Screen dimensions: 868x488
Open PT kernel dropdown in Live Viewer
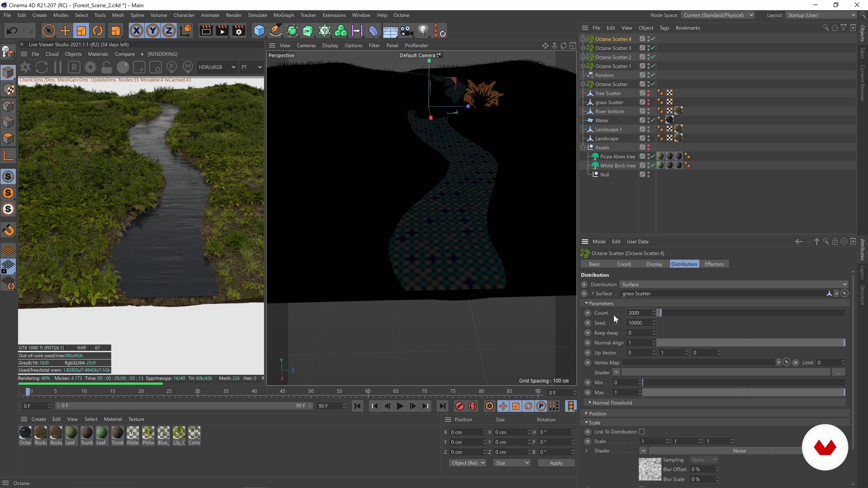[x=251, y=67]
